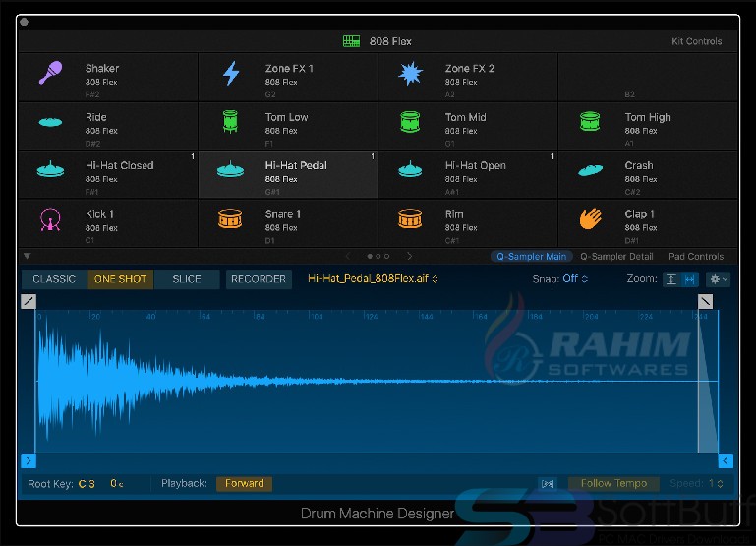The width and height of the screenshot is (756, 546).
Task: Click the Tom Low drum icon
Action: tap(230, 122)
